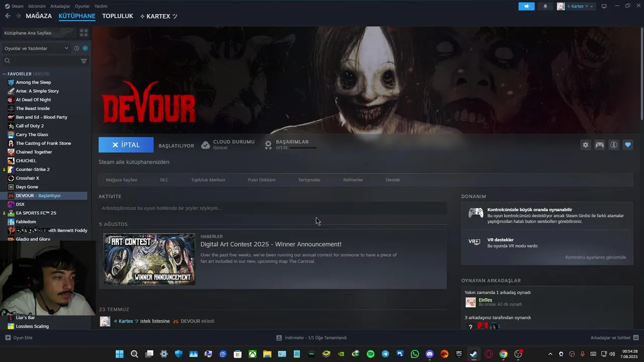
Task: Open Rehberler link
Action: pos(353,179)
